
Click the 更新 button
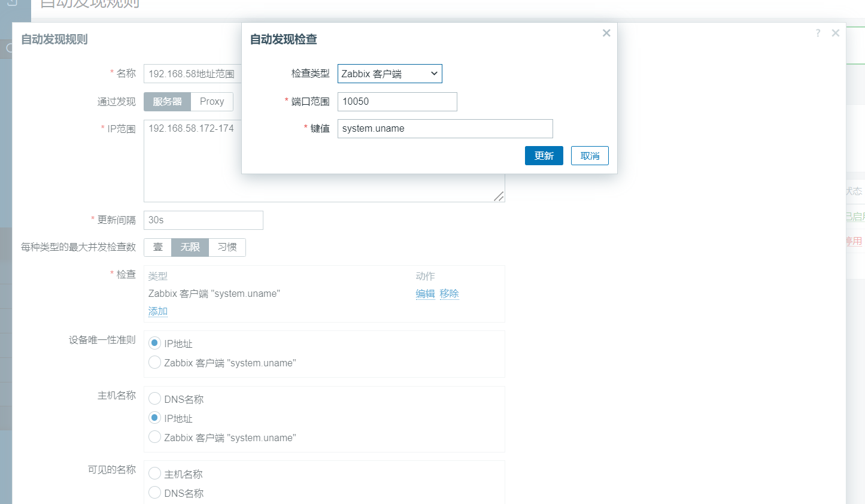544,156
